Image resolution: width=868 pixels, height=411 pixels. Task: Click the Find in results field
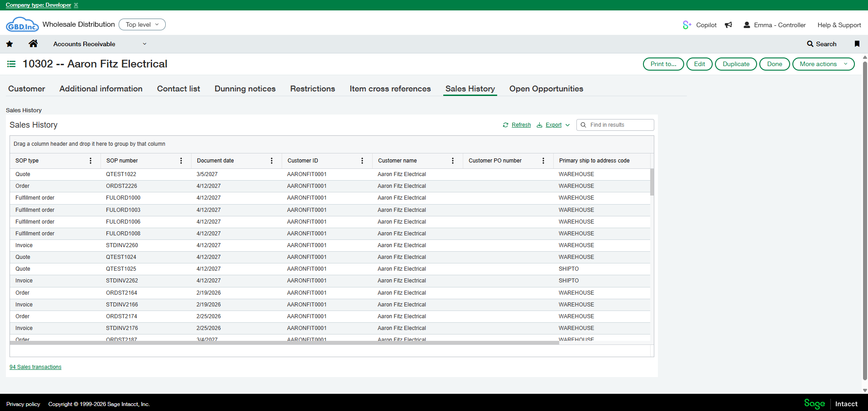tap(619, 125)
